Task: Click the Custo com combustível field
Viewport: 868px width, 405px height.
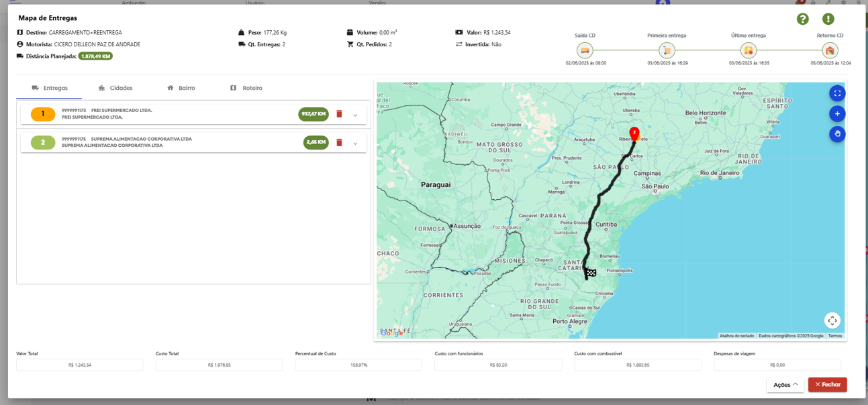Action: point(638,365)
